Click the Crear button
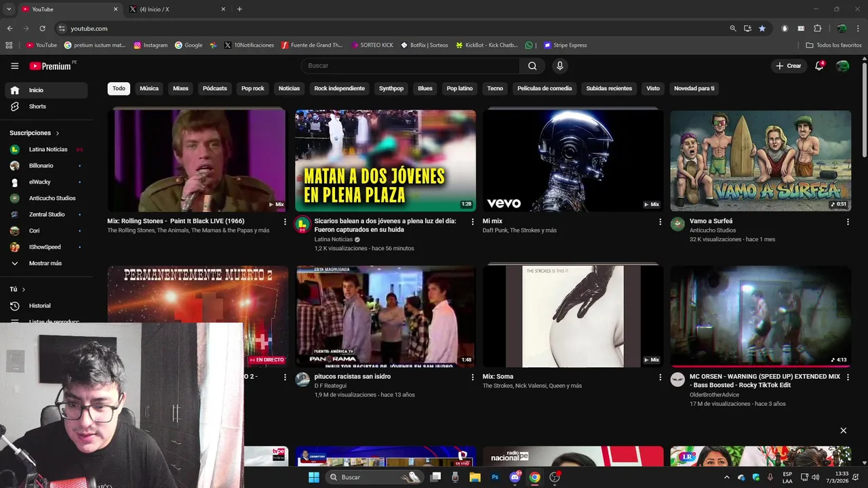This screenshot has height=488, width=868. [789, 66]
